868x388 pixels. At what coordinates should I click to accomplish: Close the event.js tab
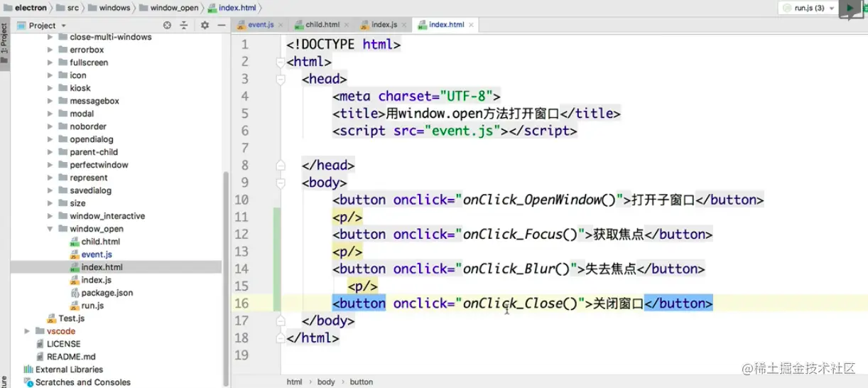[x=281, y=25]
